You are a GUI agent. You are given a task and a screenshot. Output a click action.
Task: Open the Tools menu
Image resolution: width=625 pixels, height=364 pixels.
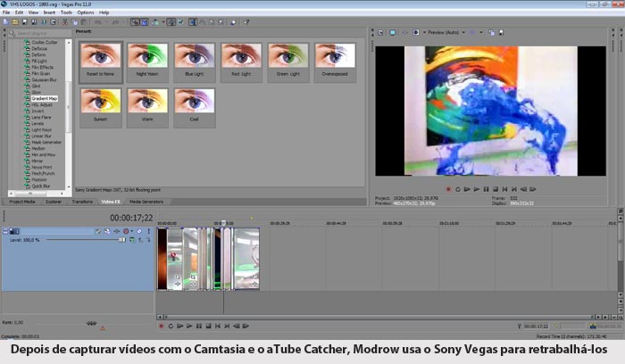[66, 12]
